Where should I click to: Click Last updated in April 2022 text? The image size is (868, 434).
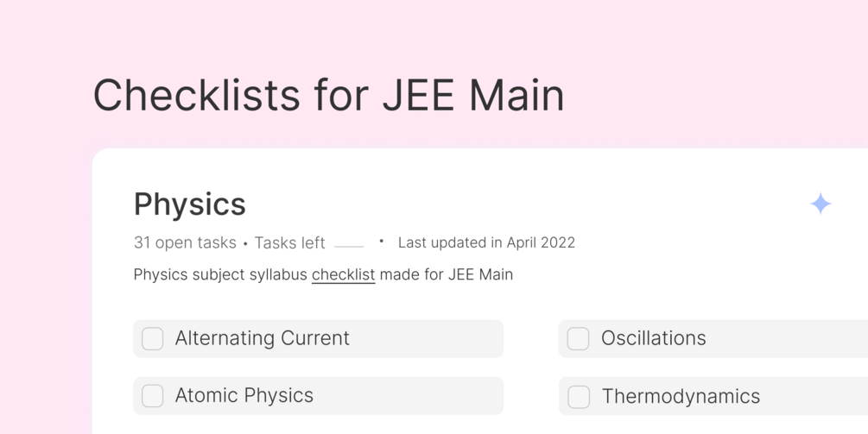click(486, 243)
